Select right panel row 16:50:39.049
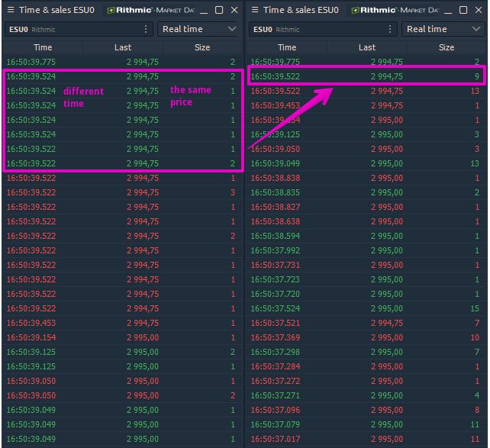This screenshot has height=448, width=490. (367, 163)
